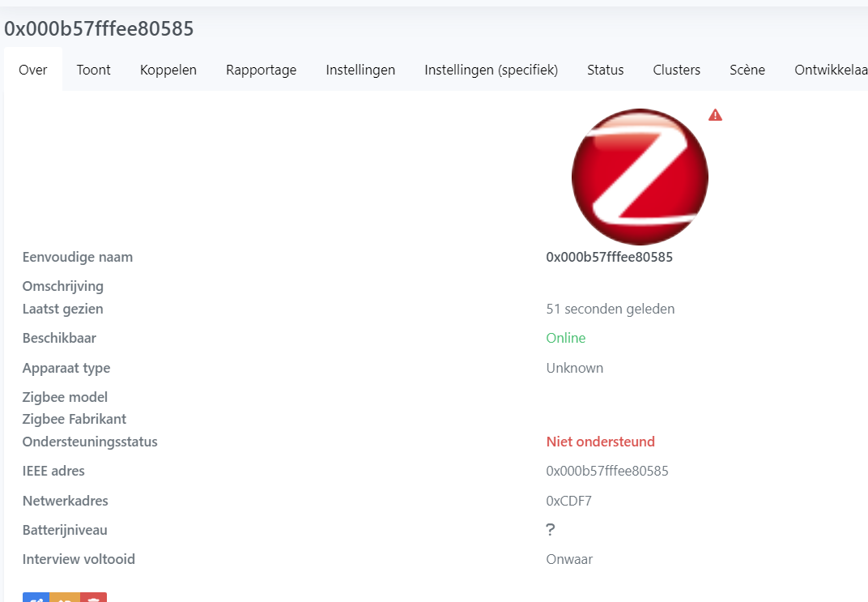This screenshot has height=602, width=868.
Task: Click the battery level question mark
Action: [x=551, y=530]
